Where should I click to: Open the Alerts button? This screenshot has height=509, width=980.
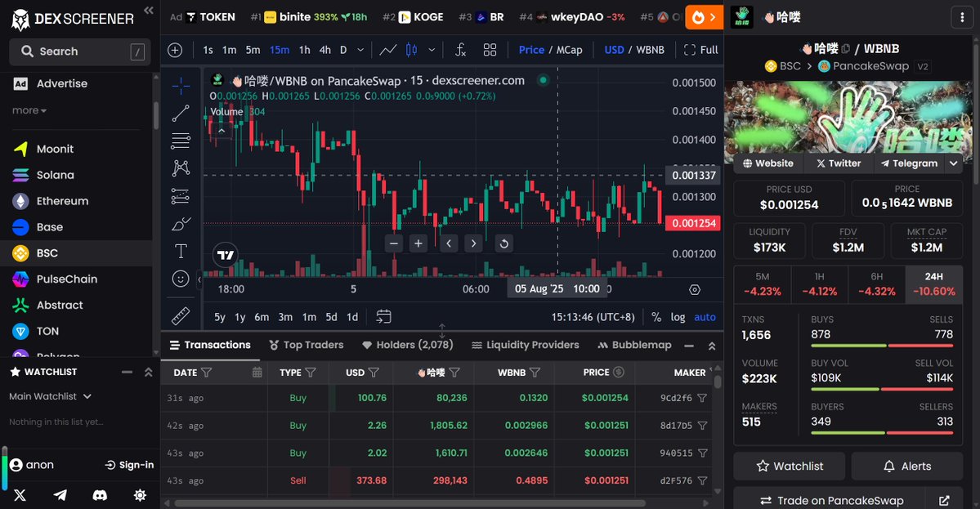[x=907, y=467]
